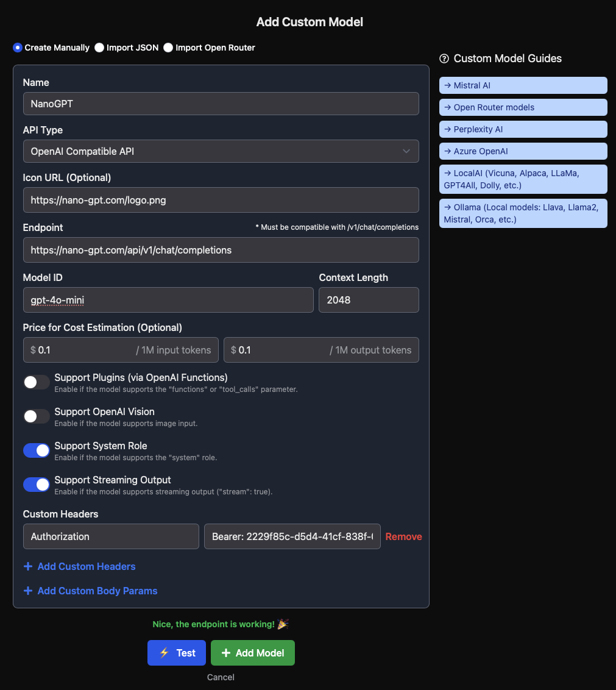Open the Open Router models guide
This screenshot has height=690, width=616.
tap(522, 107)
